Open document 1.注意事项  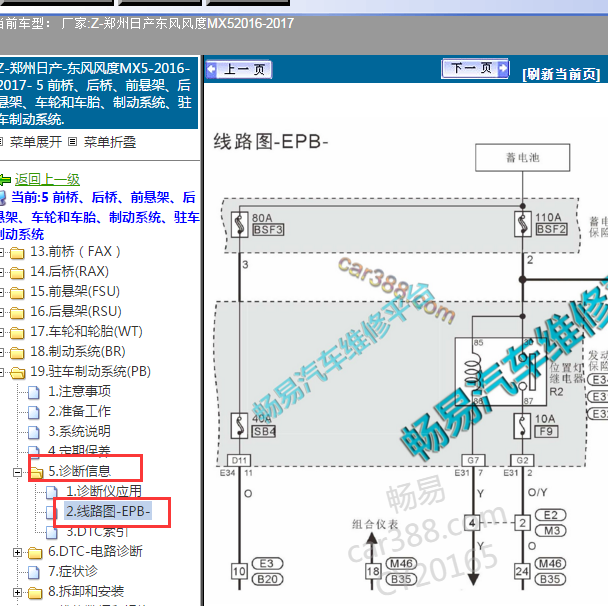(x=79, y=392)
